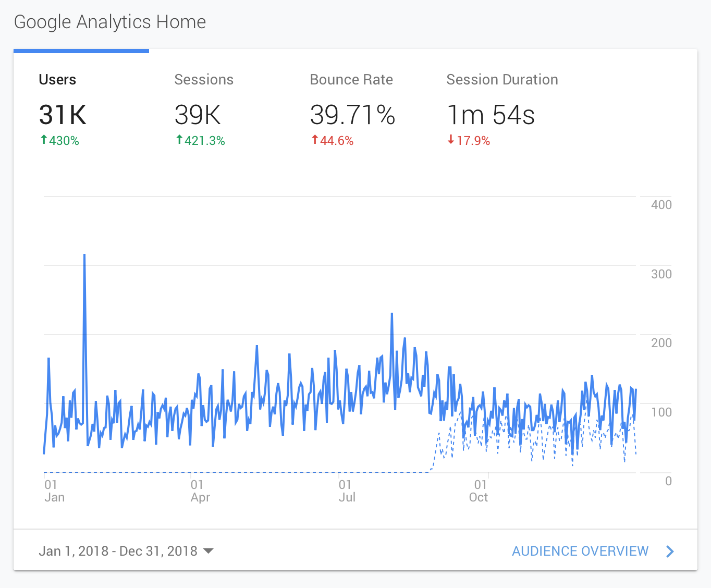Click the 400 y-axis label

tap(661, 205)
